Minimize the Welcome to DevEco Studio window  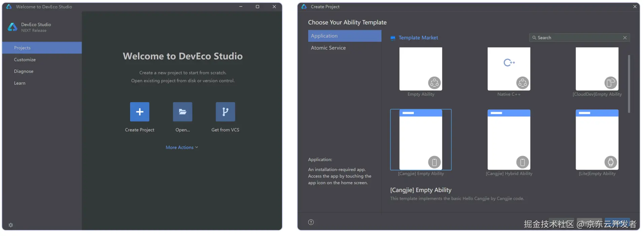(241, 6)
